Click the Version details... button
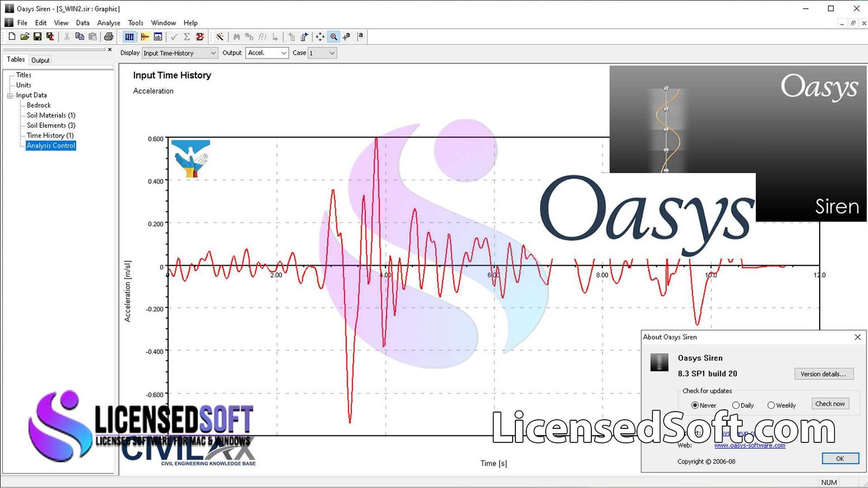 824,374
